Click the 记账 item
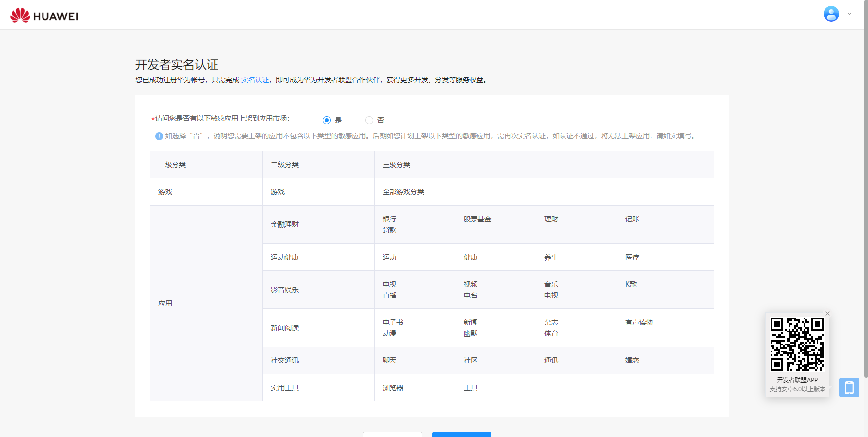This screenshot has height=437, width=868. tap(632, 219)
